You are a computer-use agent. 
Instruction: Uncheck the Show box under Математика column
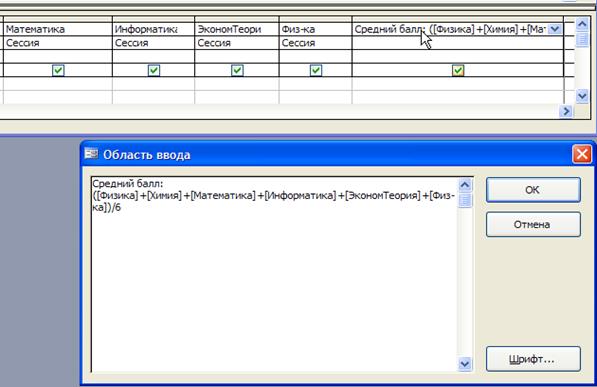pos(58,70)
